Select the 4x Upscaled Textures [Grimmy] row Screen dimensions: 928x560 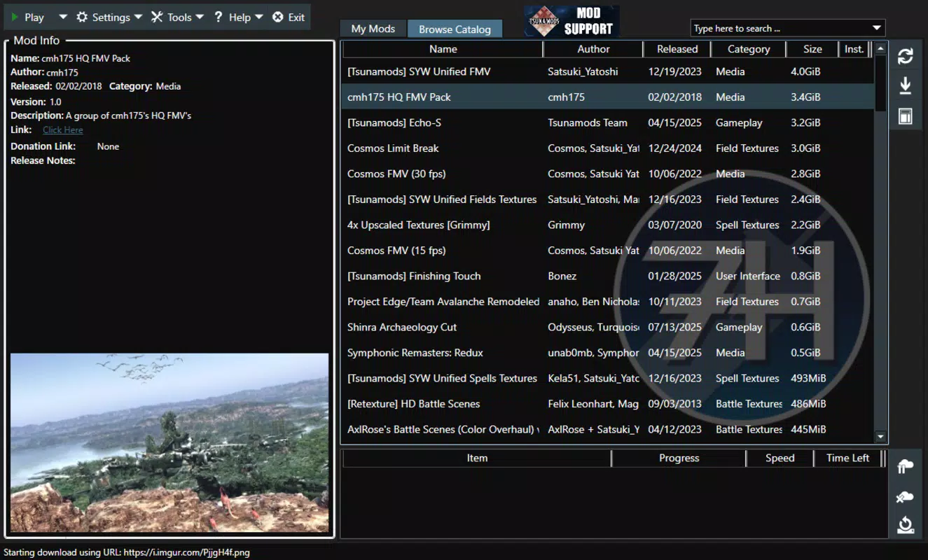coord(608,225)
